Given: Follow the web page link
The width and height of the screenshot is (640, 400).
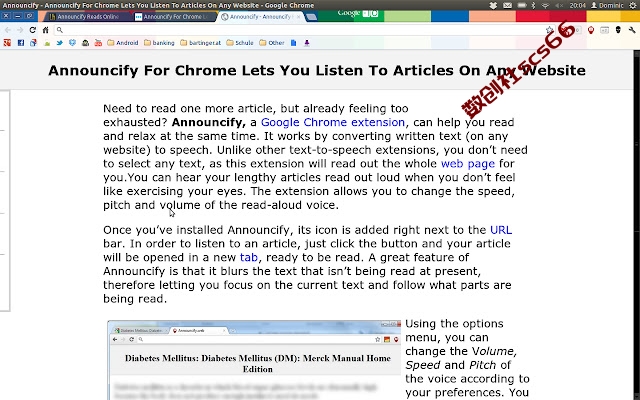Looking at the screenshot, I should coord(468,164).
